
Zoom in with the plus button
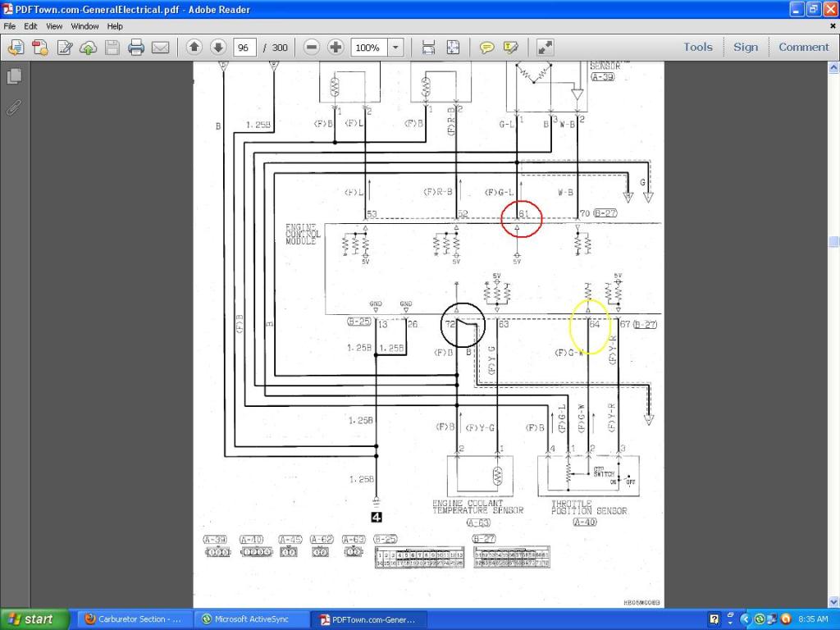click(x=336, y=48)
